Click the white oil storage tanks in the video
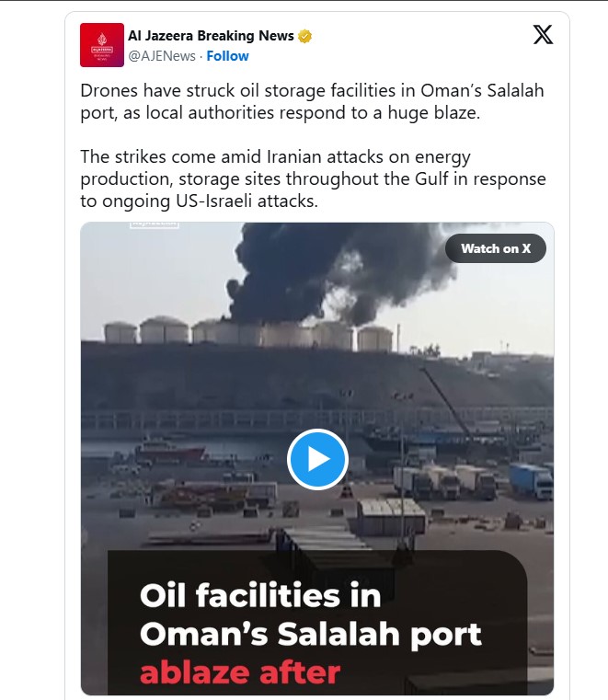The width and height of the screenshot is (608, 700). click(x=248, y=333)
